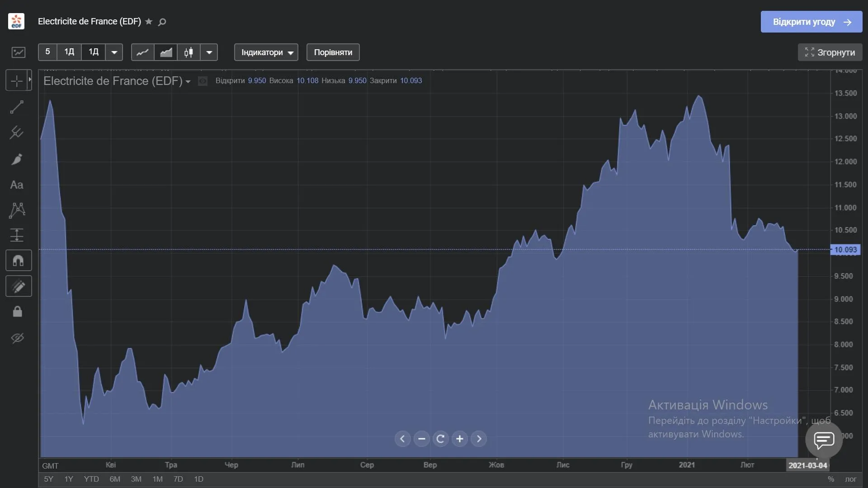Select the 5 interval button
The image size is (868, 488).
click(x=47, y=52)
